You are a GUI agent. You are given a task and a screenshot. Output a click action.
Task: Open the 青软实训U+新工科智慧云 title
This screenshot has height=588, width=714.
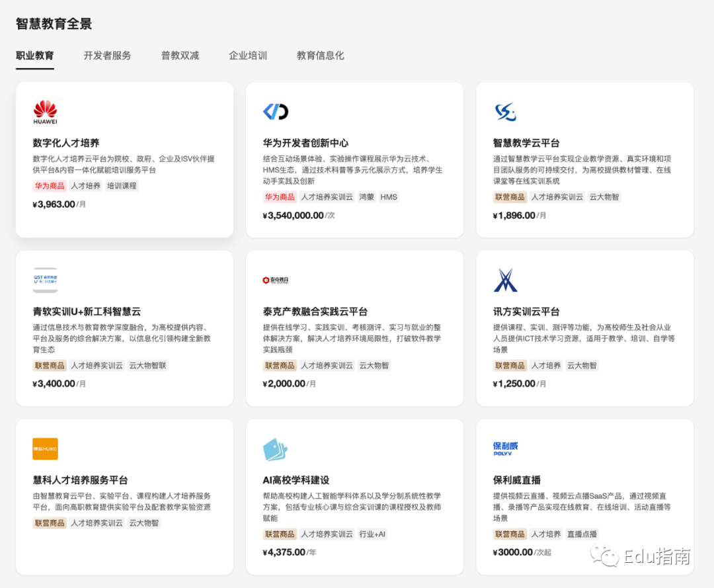[x=87, y=312]
